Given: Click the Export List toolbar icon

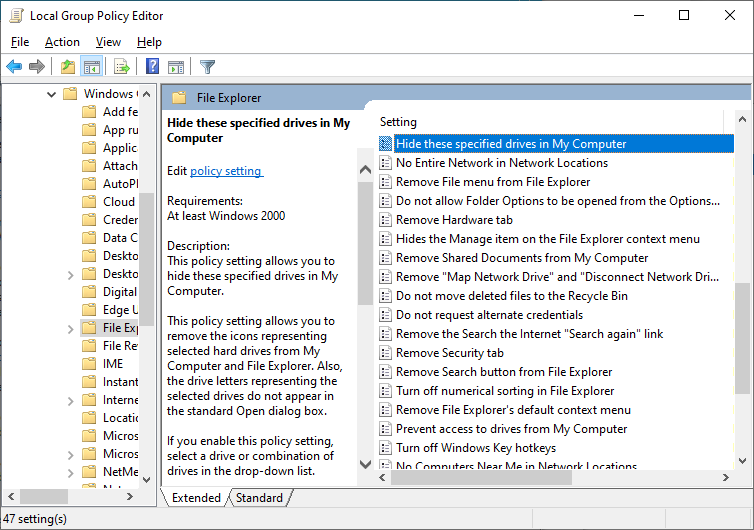Looking at the screenshot, I should click(x=122, y=67).
